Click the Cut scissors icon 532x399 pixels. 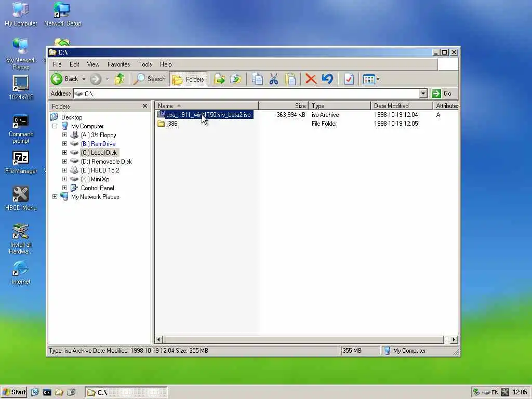point(274,79)
